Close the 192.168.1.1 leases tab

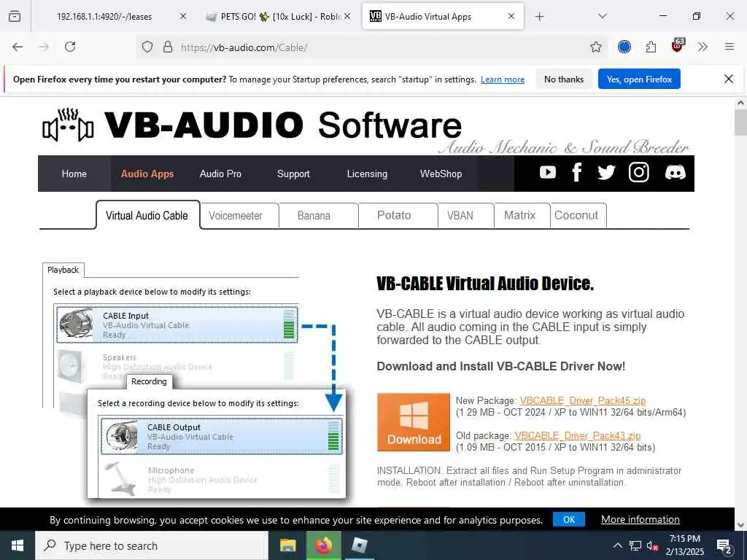point(183,16)
